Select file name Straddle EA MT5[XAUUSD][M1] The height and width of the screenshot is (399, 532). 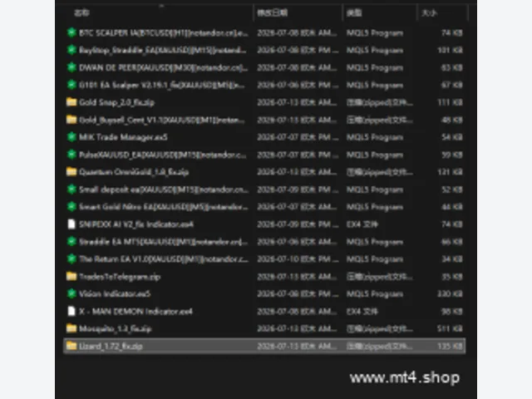click(163, 242)
